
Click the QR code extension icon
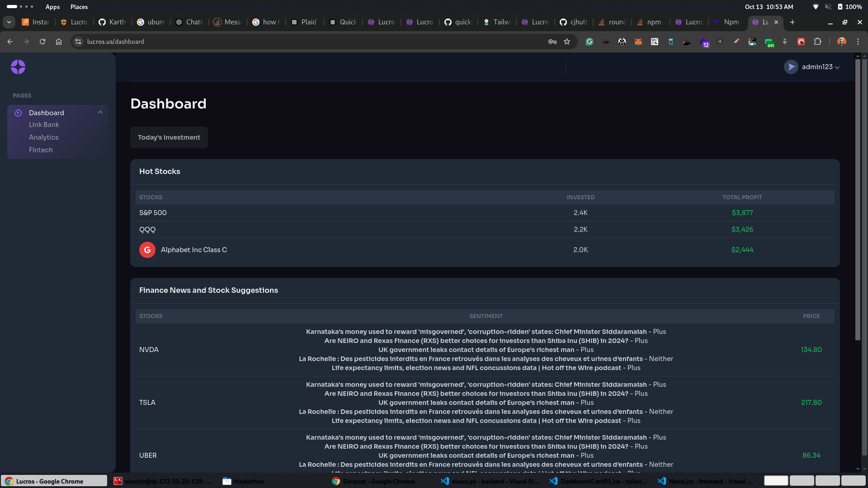point(654,42)
